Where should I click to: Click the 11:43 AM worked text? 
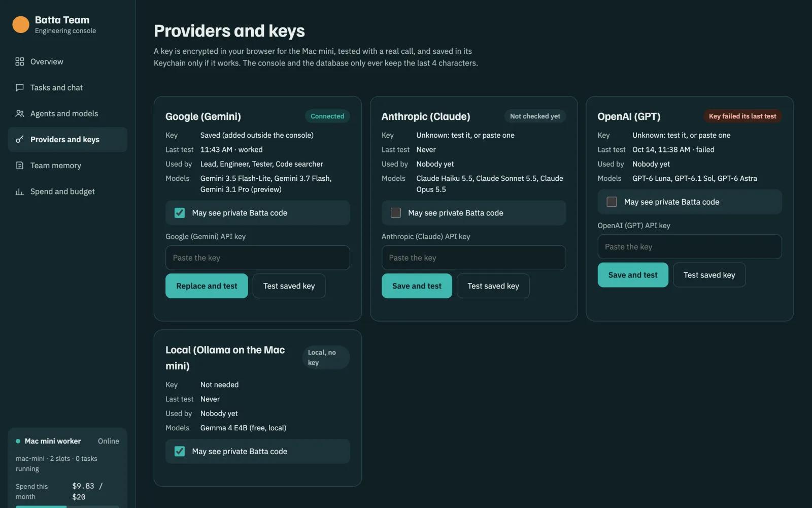click(231, 149)
